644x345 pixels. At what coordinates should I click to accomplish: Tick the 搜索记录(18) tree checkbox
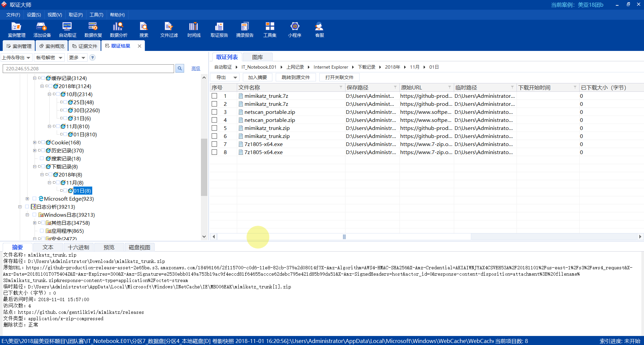point(42,158)
